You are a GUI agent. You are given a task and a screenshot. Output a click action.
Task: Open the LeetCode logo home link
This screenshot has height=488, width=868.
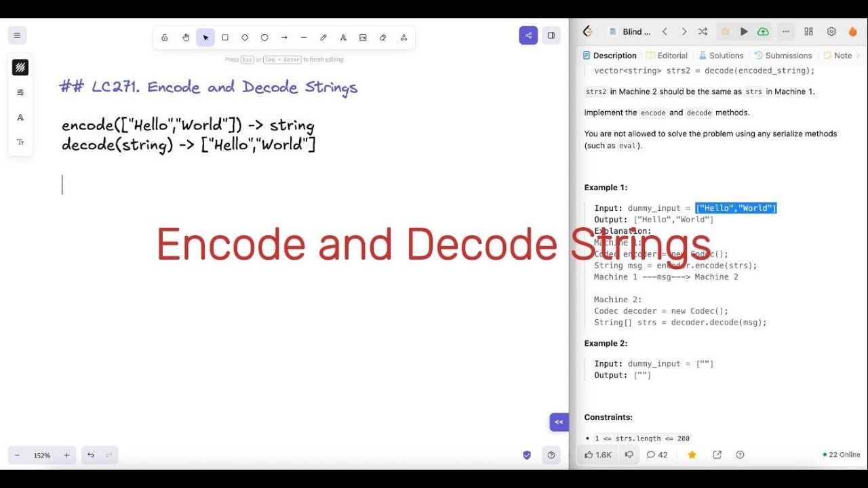588,31
